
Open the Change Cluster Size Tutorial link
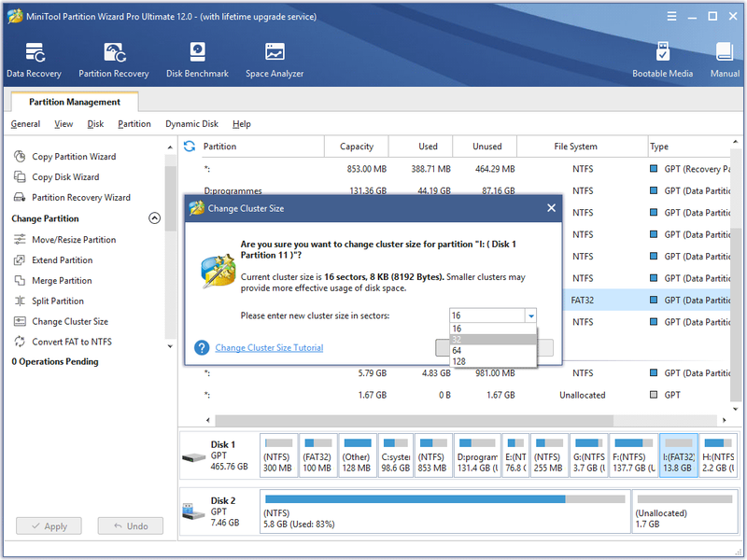coord(269,347)
